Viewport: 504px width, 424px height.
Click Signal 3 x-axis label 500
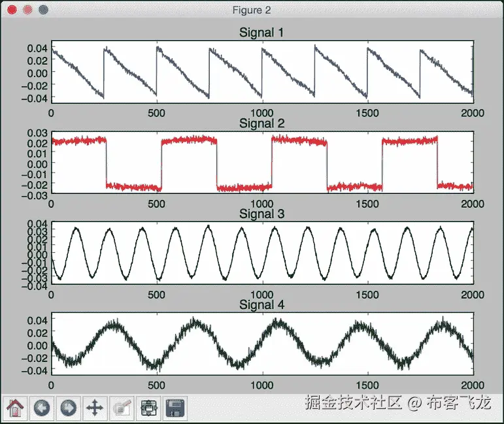(x=156, y=295)
